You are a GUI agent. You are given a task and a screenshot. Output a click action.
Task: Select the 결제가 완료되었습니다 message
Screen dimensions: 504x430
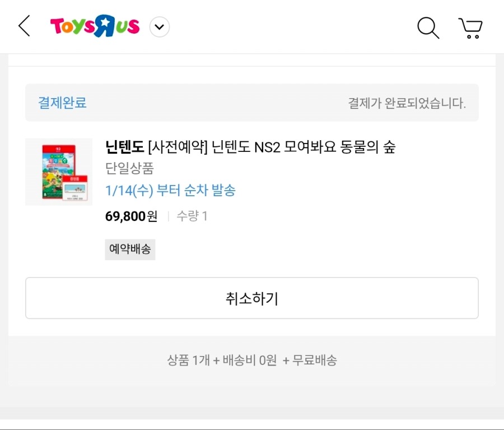407,103
